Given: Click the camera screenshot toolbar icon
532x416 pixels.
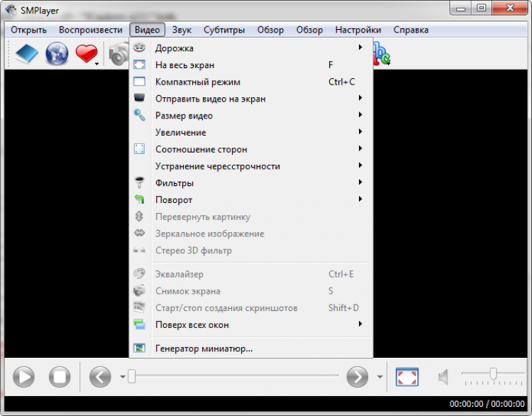Looking at the screenshot, I should tap(118, 55).
